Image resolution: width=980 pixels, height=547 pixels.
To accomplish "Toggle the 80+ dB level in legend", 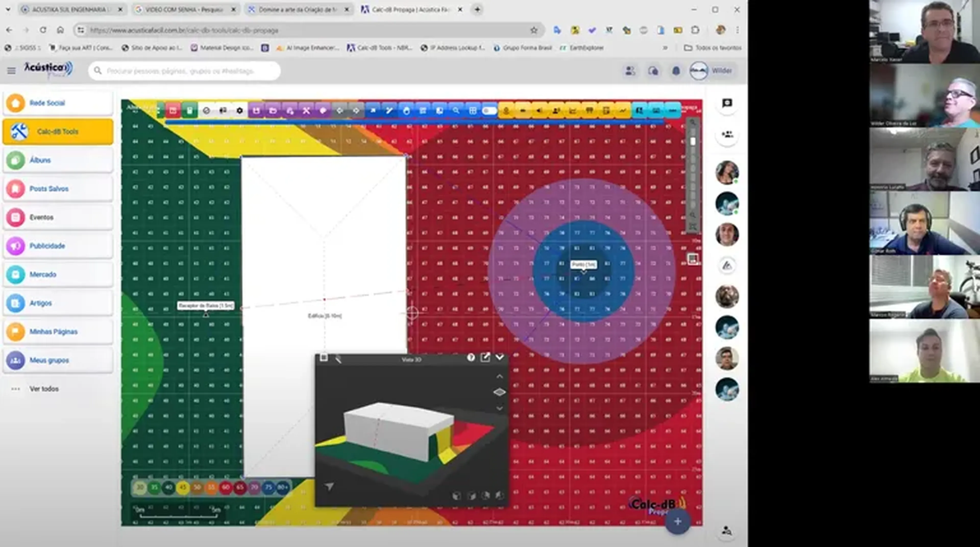I will click(283, 488).
